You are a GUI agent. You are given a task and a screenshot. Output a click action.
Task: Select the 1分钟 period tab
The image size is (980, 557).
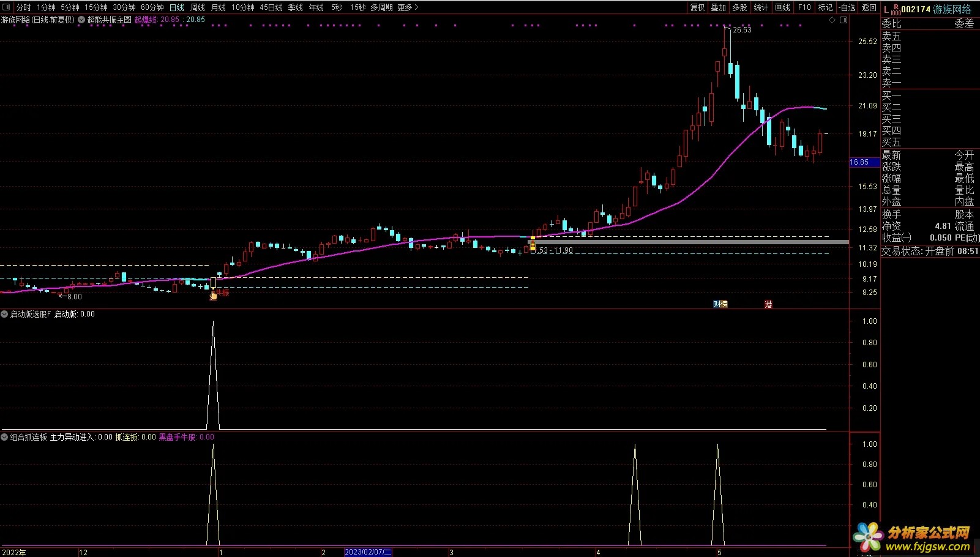coord(46,7)
